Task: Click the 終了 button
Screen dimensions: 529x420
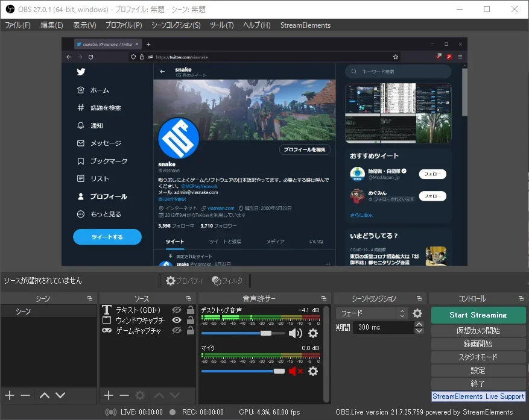Action: (x=478, y=384)
